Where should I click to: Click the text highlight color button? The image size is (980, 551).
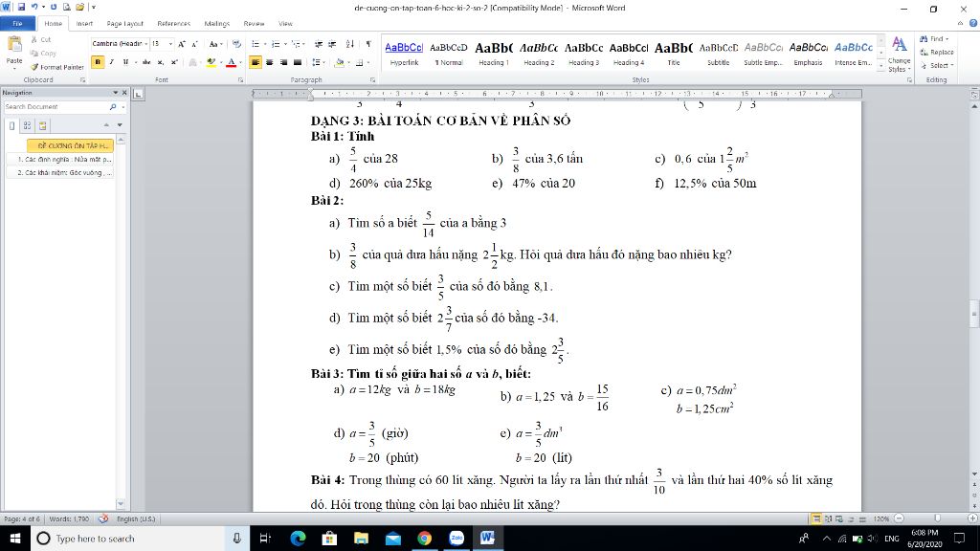[211, 62]
